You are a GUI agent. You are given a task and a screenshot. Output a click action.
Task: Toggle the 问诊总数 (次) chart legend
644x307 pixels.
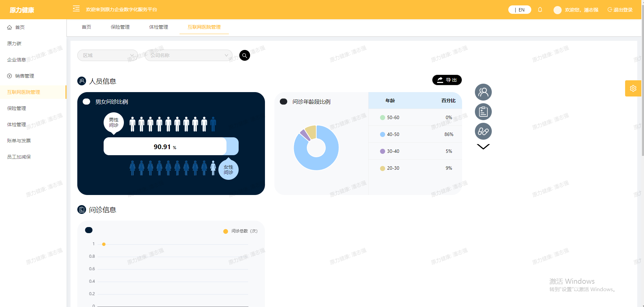(x=240, y=231)
